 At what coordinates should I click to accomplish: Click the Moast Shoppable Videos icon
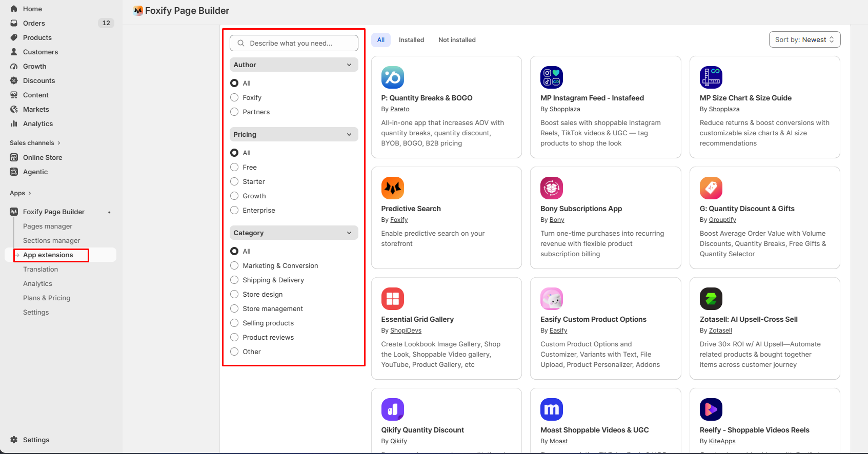[552, 409]
